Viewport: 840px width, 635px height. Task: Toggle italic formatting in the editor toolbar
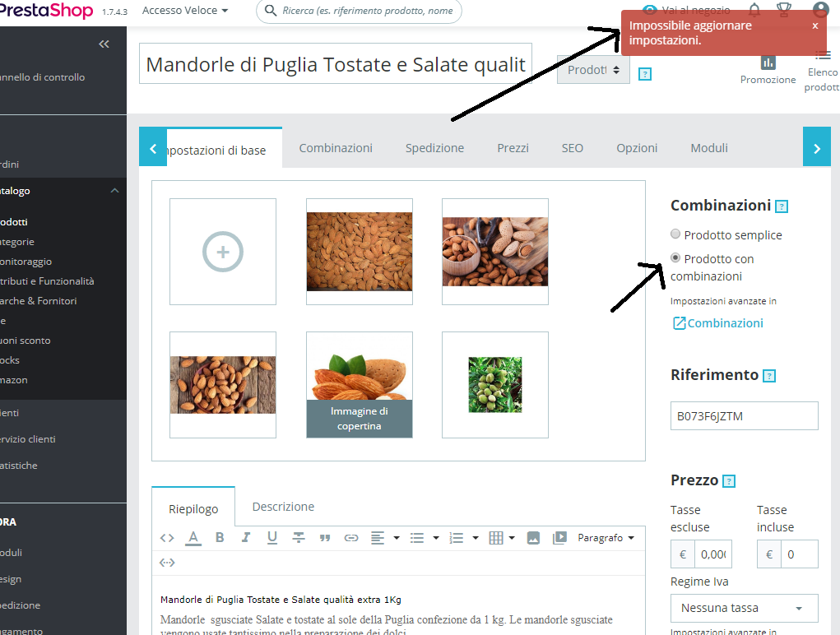[246, 538]
